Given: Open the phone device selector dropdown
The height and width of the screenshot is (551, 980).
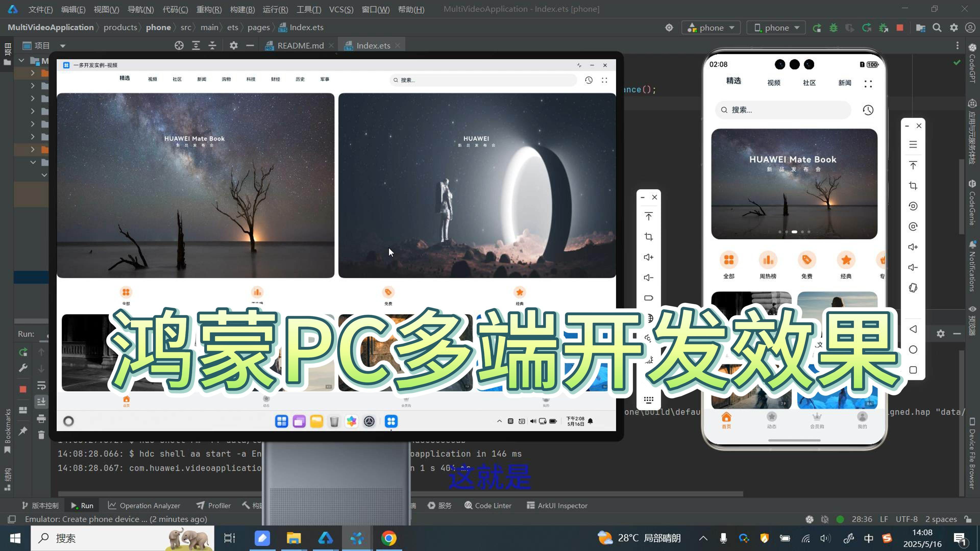Looking at the screenshot, I should [776, 27].
